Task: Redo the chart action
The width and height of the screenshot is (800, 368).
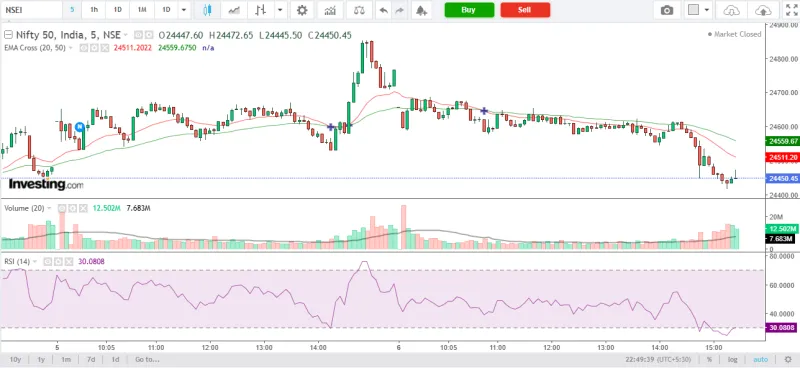Action: (x=399, y=10)
